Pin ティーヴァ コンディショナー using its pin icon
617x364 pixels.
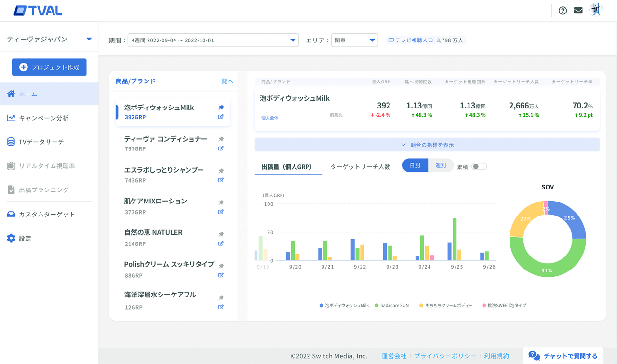pos(221,139)
